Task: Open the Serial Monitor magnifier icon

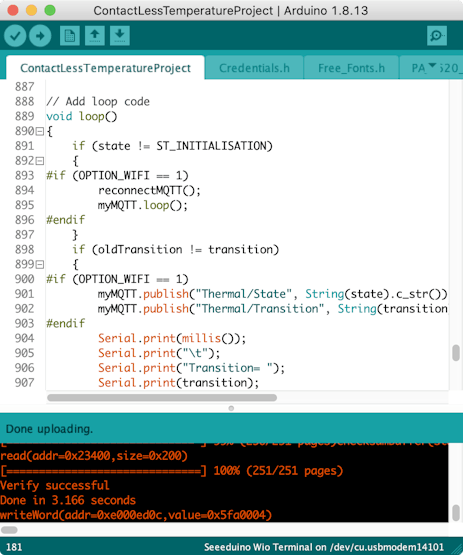Action: 437,36
